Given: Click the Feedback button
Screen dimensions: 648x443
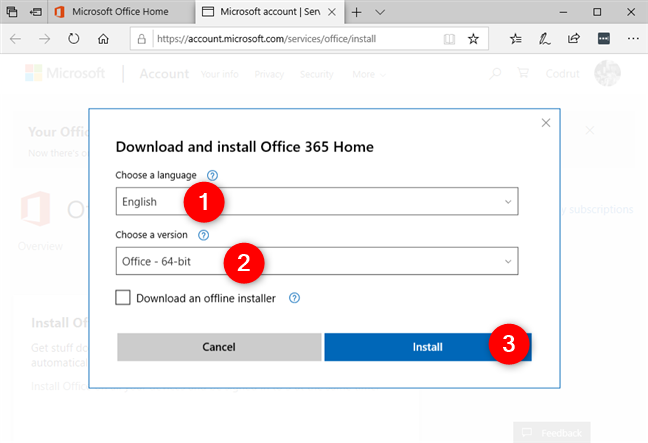Looking at the screenshot, I should pyautogui.click(x=552, y=432).
